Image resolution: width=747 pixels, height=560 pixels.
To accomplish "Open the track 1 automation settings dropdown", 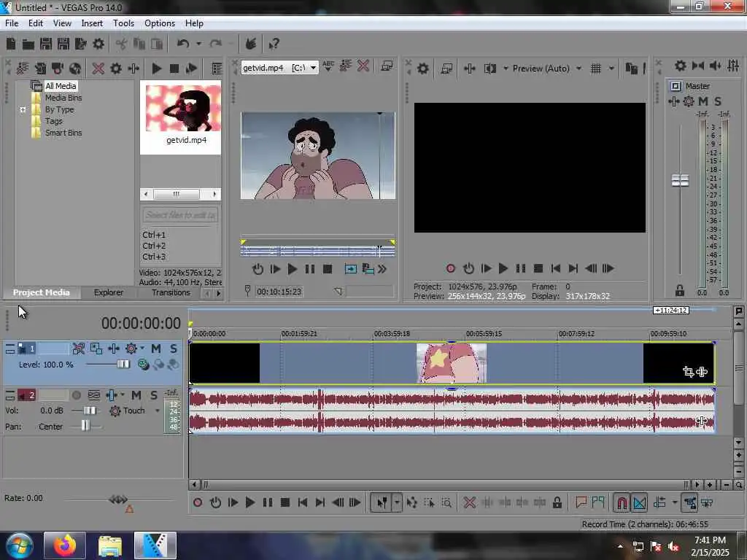I will tap(142, 348).
